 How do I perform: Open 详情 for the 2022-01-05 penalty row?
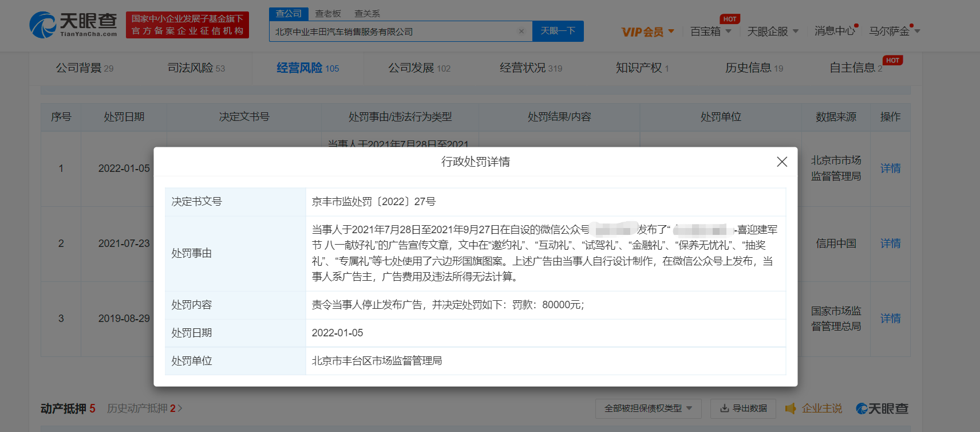click(890, 168)
